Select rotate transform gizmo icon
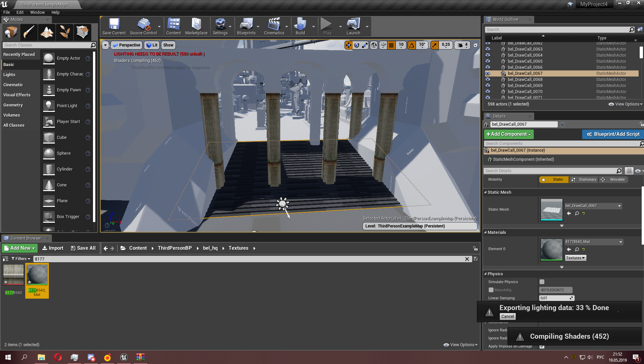The height and width of the screenshot is (364, 644). click(357, 45)
